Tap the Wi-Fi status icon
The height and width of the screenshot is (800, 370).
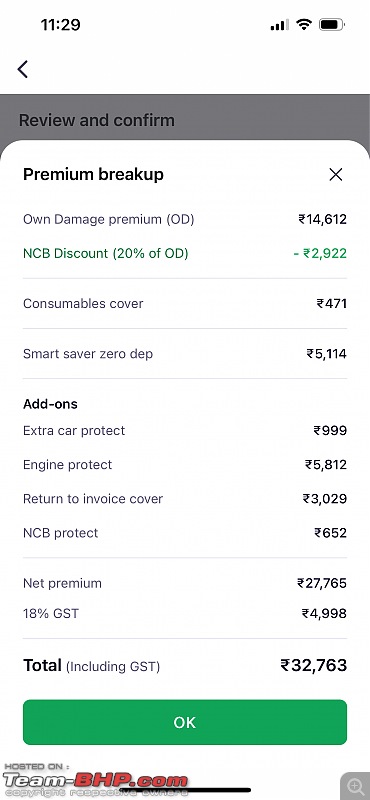tap(304, 24)
